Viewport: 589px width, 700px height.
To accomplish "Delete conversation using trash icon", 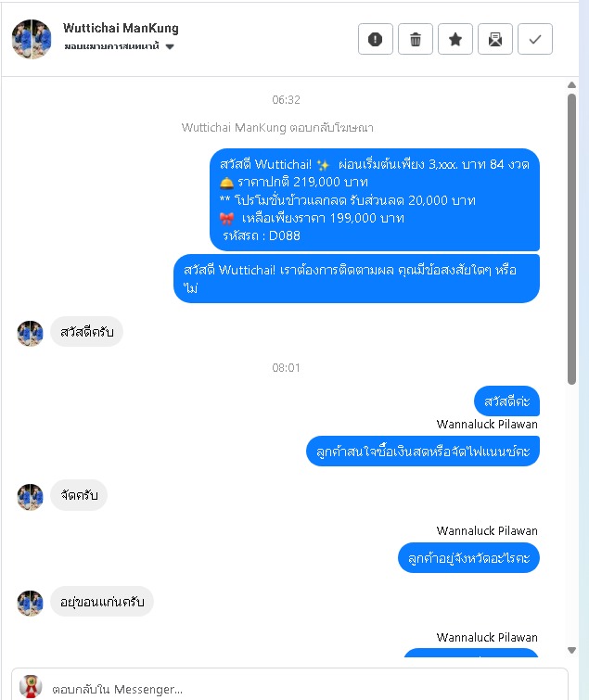I will coord(416,39).
